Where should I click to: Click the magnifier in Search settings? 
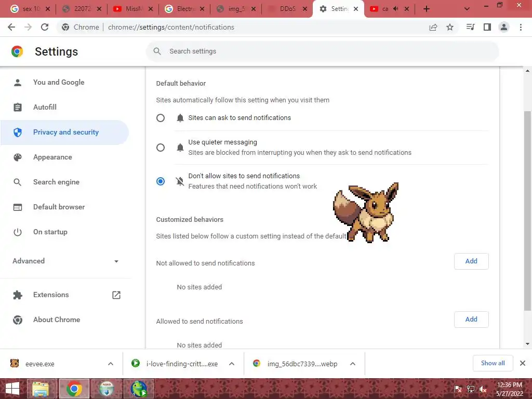[x=157, y=51]
